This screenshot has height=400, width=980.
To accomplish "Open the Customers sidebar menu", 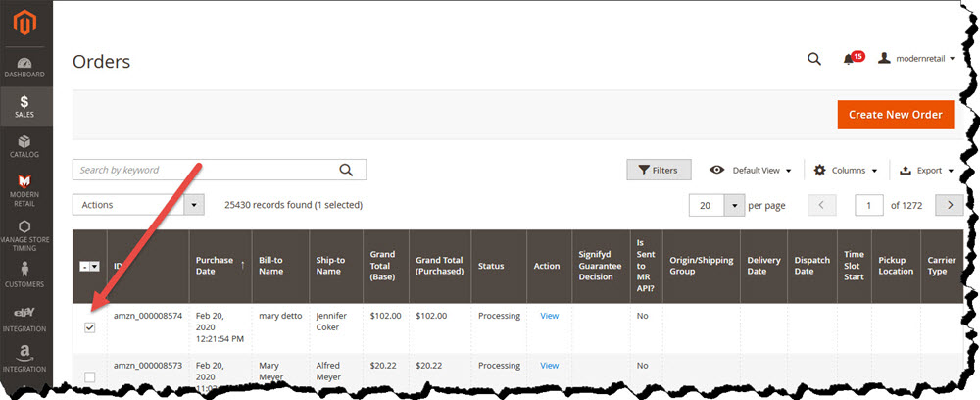I will [24, 275].
